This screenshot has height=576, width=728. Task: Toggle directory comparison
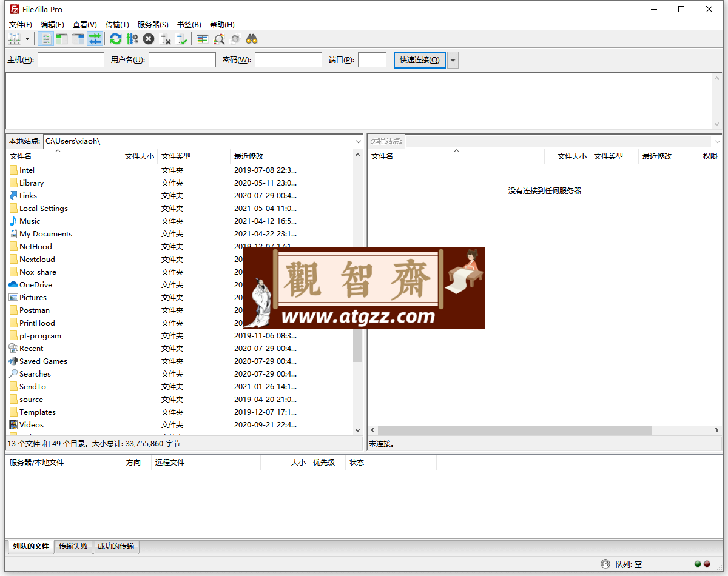pos(219,39)
